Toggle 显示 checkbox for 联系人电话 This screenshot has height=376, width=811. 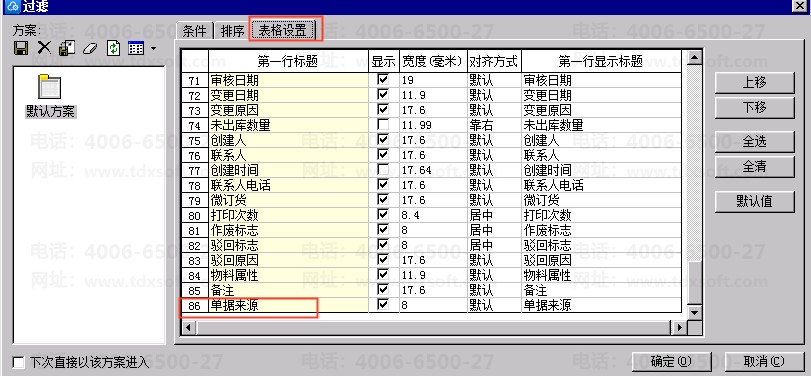click(383, 185)
